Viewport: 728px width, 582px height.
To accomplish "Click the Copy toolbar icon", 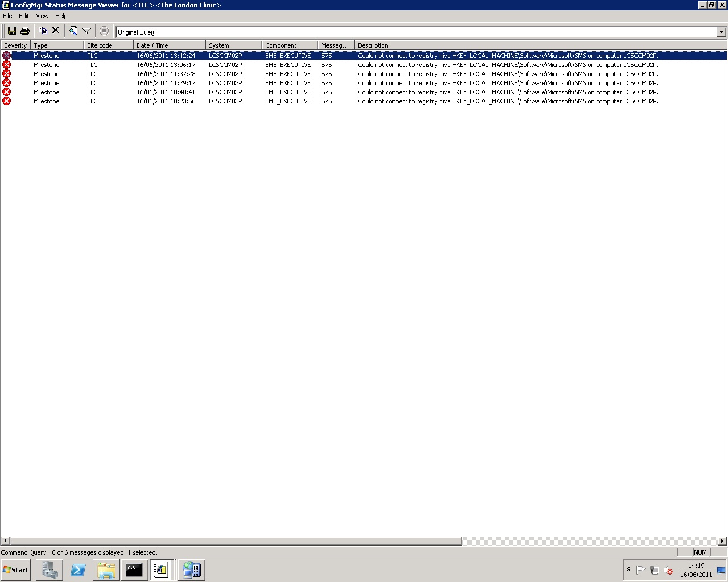I will 43,31.
